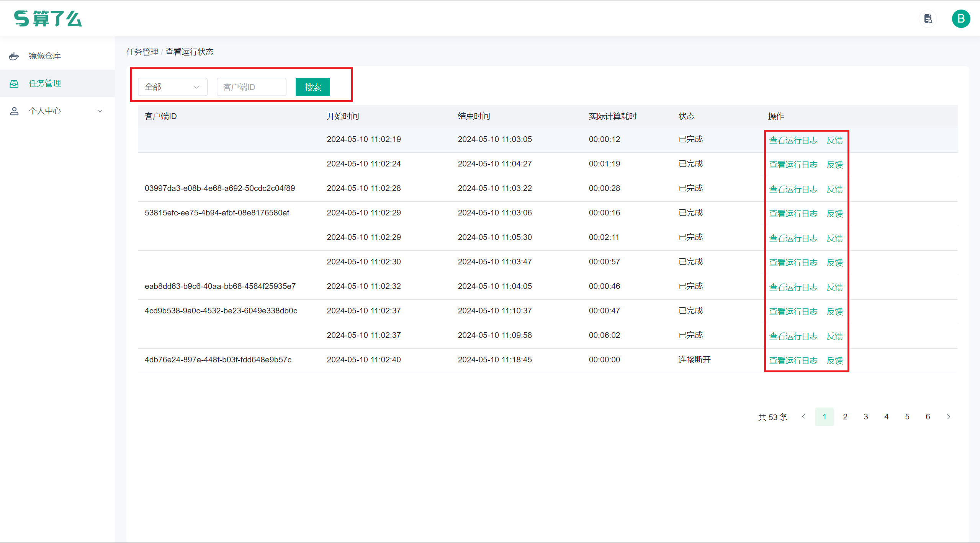This screenshot has width=980, height=543.
Task: Go to page 6 of the results
Action: coord(928,417)
